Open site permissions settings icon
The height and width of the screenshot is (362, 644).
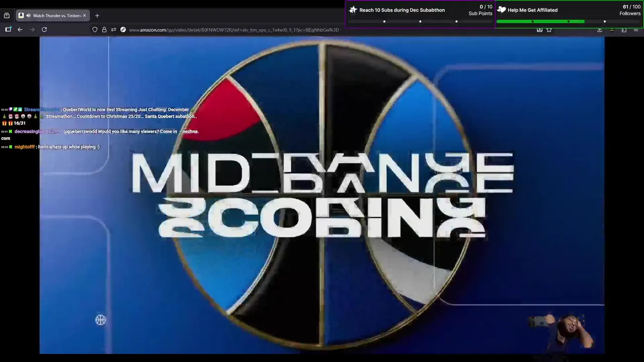(114, 30)
